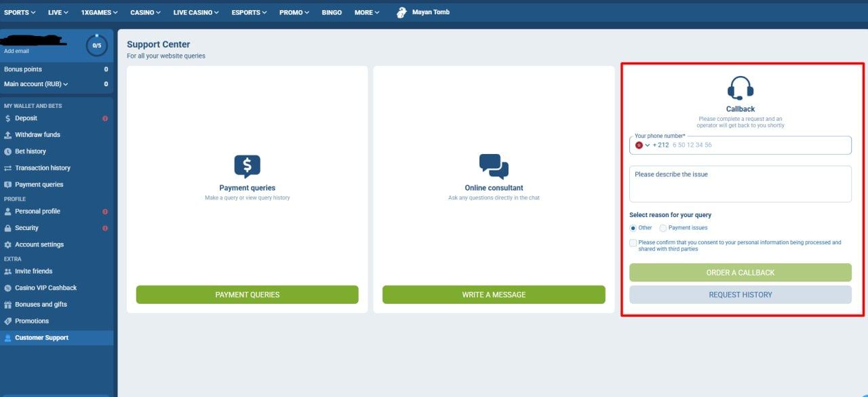The width and height of the screenshot is (868, 397).
Task: Click the red alert badge beside Deposit
Action: click(x=105, y=119)
